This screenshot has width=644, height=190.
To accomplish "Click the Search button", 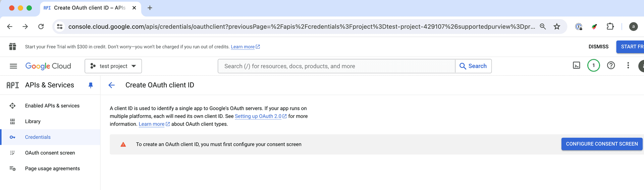I will click(x=473, y=66).
